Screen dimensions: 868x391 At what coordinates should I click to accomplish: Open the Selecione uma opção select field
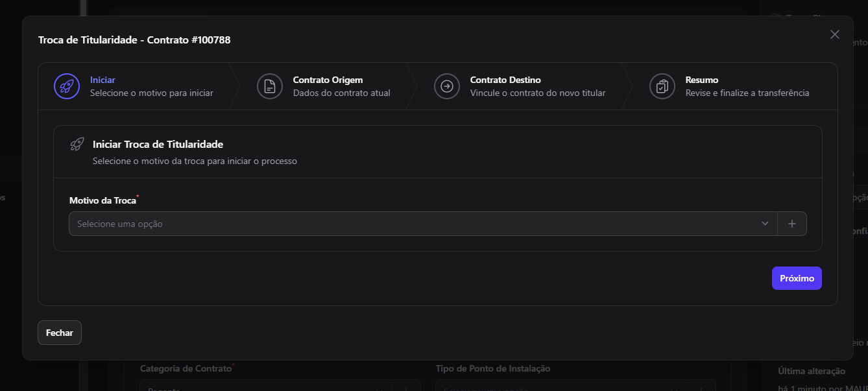pyautogui.click(x=423, y=224)
